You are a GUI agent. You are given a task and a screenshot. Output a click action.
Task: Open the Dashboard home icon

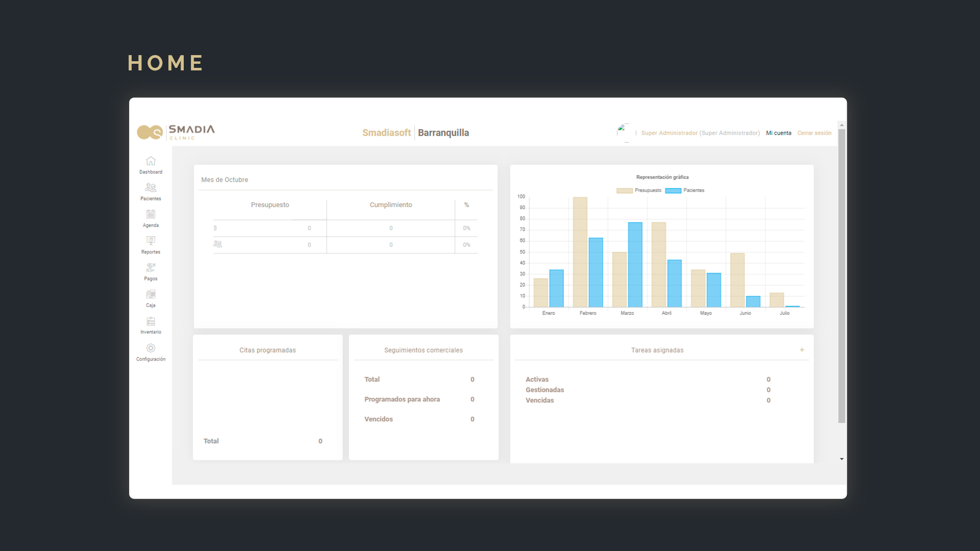[151, 161]
